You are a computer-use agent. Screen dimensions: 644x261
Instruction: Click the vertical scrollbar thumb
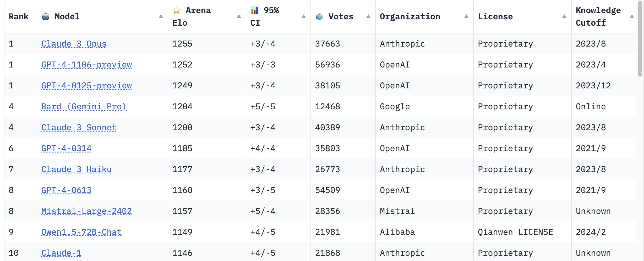(x=640, y=39)
